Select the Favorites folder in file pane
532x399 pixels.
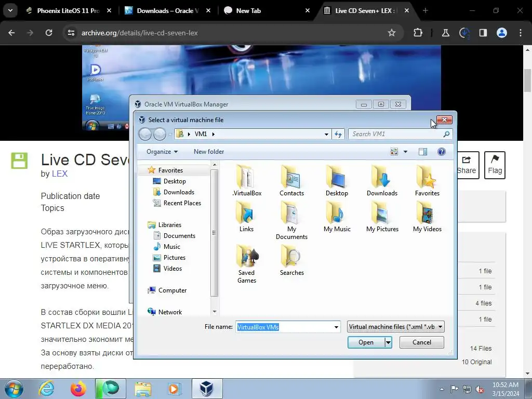pyautogui.click(x=427, y=180)
